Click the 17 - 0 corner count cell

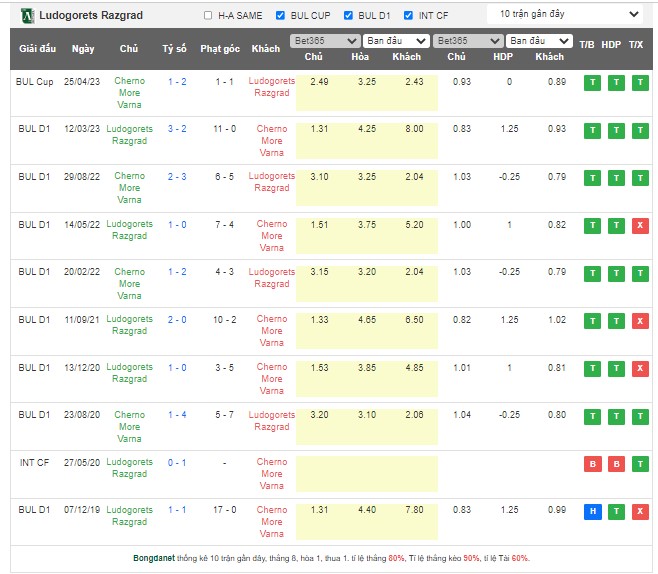(225, 510)
